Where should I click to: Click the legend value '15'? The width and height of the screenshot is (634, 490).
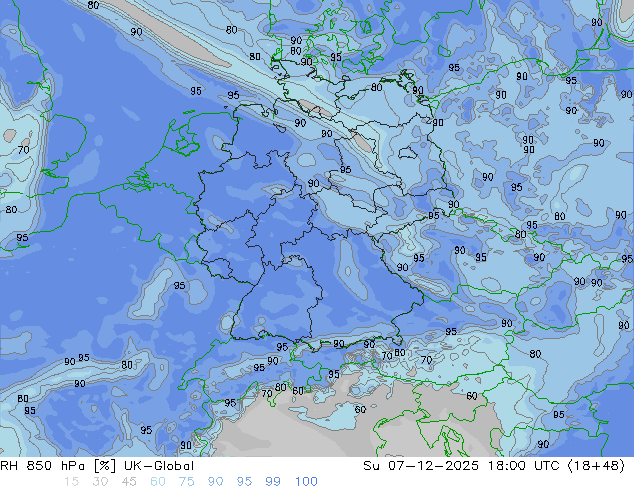pos(72,482)
